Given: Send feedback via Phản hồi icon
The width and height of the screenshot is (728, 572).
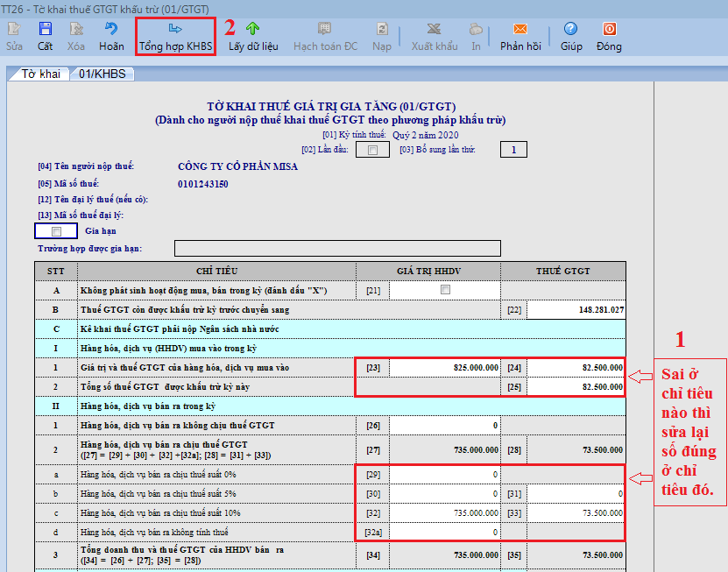Looking at the screenshot, I should coord(520,29).
